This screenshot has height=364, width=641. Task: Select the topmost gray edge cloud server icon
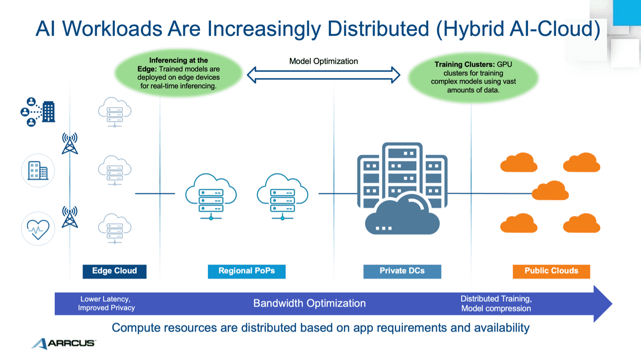pos(115,112)
